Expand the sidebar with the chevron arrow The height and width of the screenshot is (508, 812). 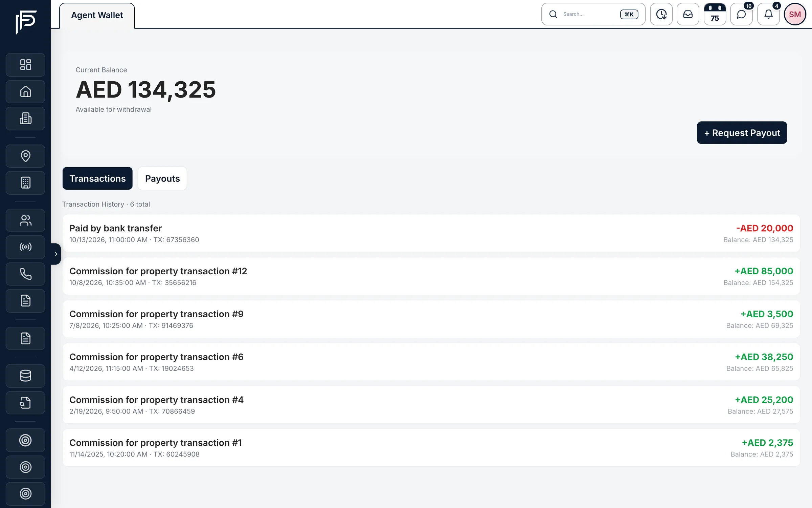pyautogui.click(x=56, y=254)
